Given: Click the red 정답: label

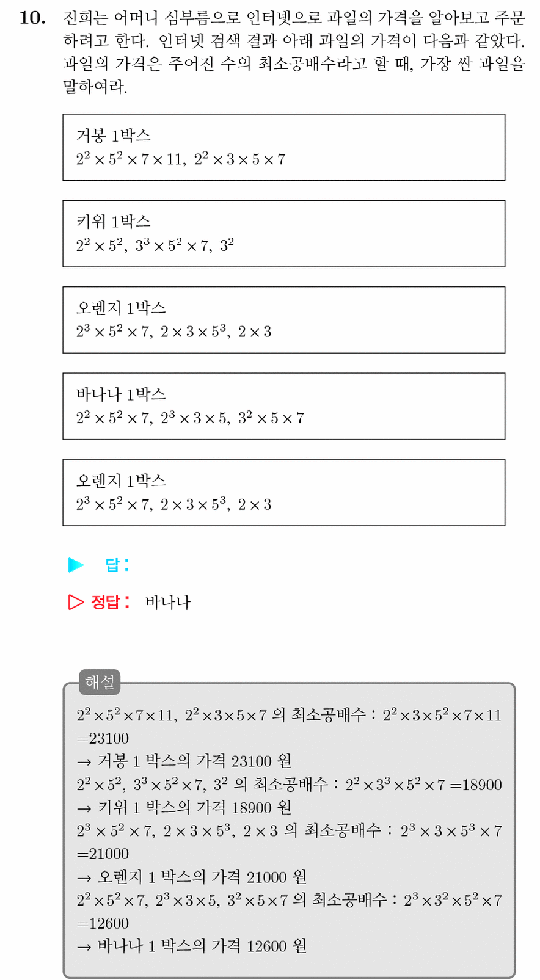Looking at the screenshot, I should [x=111, y=602].
